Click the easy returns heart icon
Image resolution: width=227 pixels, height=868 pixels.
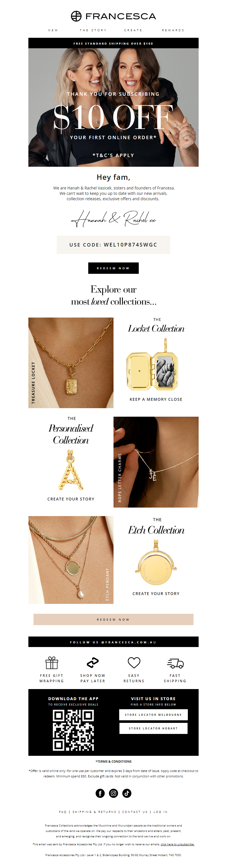coord(134,662)
